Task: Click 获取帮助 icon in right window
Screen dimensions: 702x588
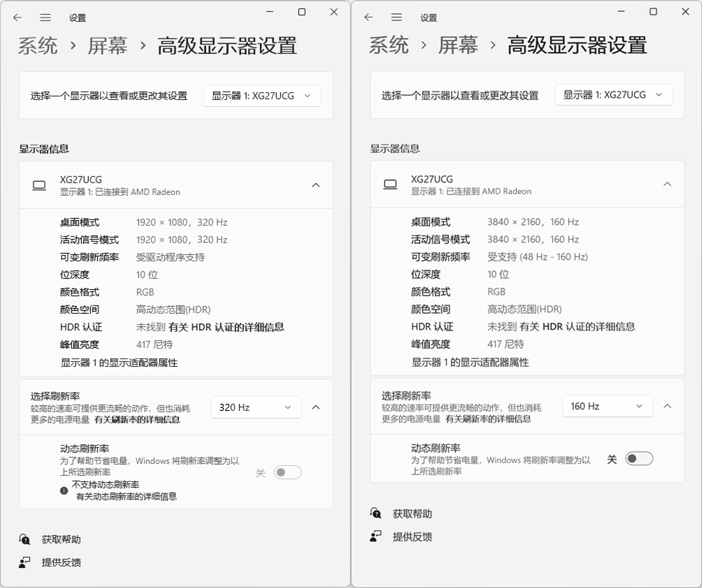Action: [x=376, y=513]
